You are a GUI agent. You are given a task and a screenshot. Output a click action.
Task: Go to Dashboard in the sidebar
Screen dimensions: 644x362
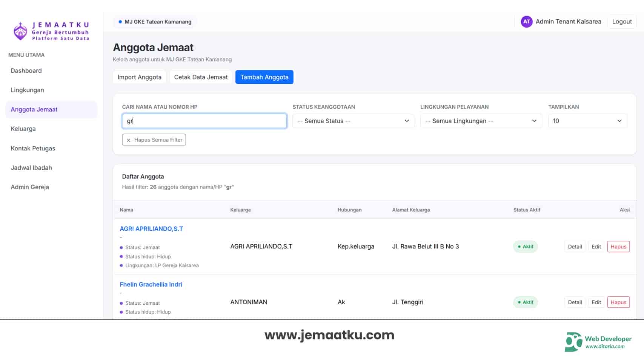tap(26, 71)
